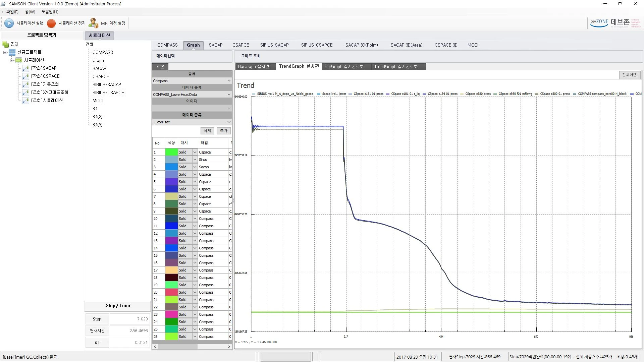Switch to the COMPASS tab

pos(167,45)
